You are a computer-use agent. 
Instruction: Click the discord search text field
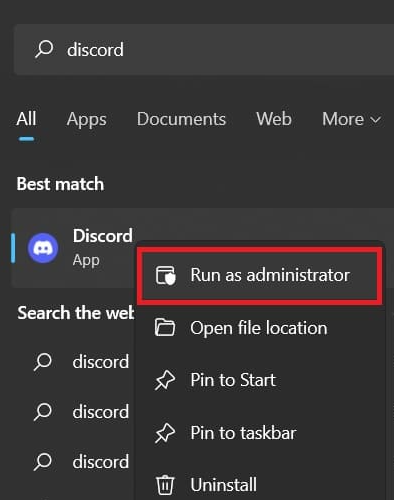point(204,49)
